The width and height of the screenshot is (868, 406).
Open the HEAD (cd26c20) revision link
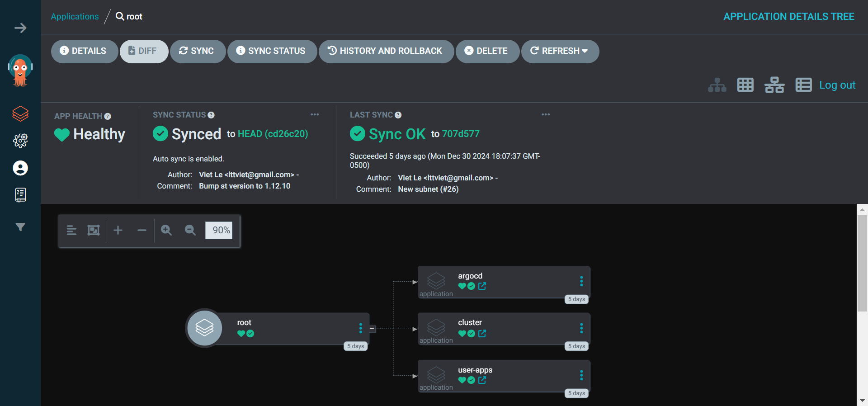click(273, 134)
